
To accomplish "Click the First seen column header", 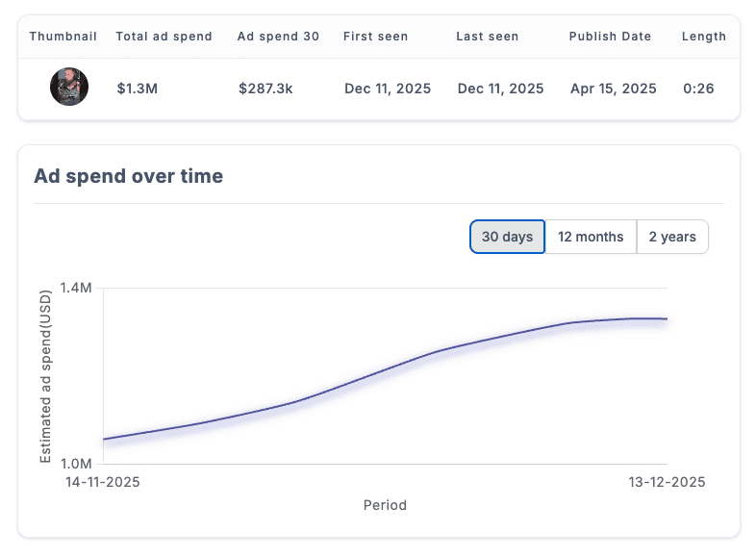I will 375,37.
